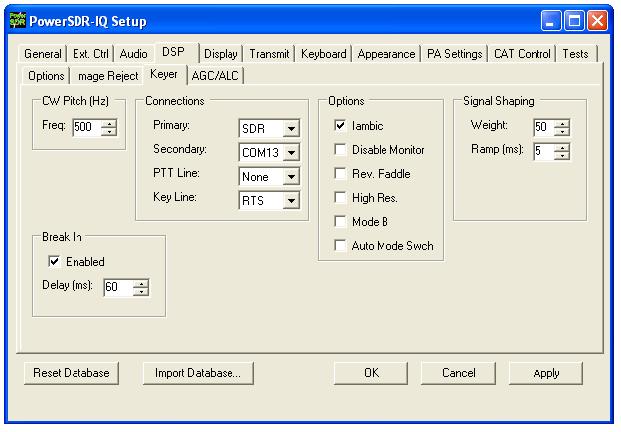Image resolution: width=621 pixels, height=432 pixels.
Task: Open the Image Reject sub-tab
Action: point(108,76)
